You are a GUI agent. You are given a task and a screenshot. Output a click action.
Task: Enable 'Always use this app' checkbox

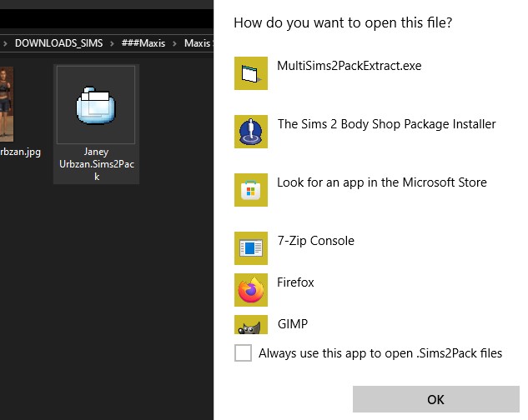tap(243, 353)
